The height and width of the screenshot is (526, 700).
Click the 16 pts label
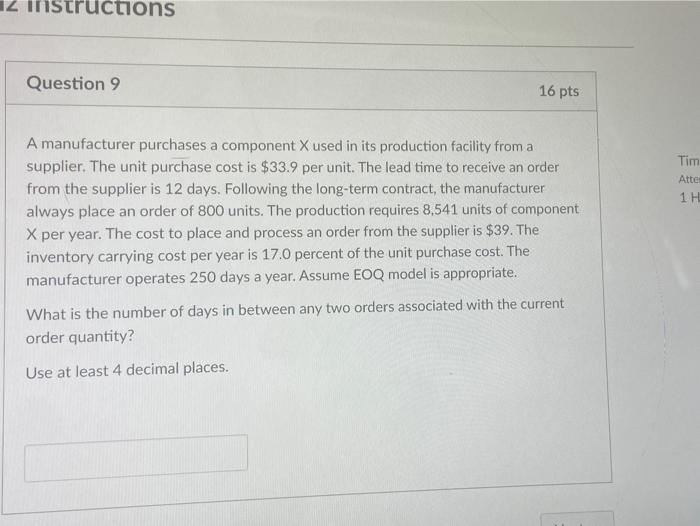tap(558, 91)
